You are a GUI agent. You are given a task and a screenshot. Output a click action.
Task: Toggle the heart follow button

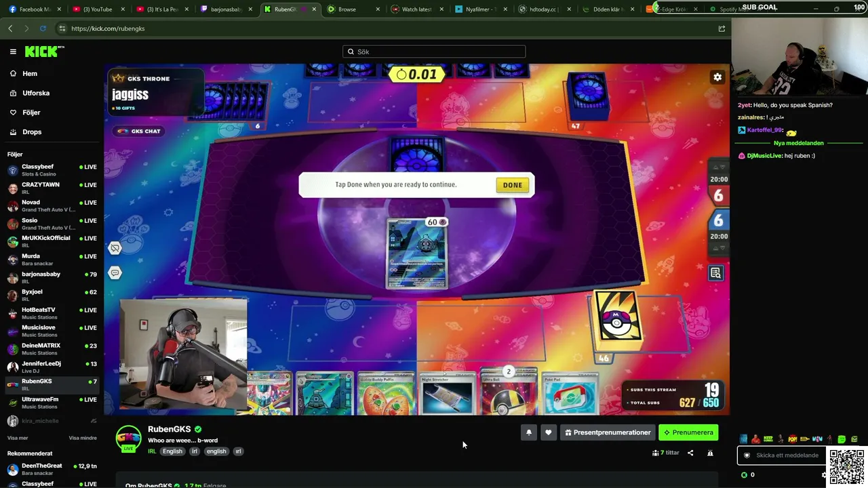[x=549, y=432]
